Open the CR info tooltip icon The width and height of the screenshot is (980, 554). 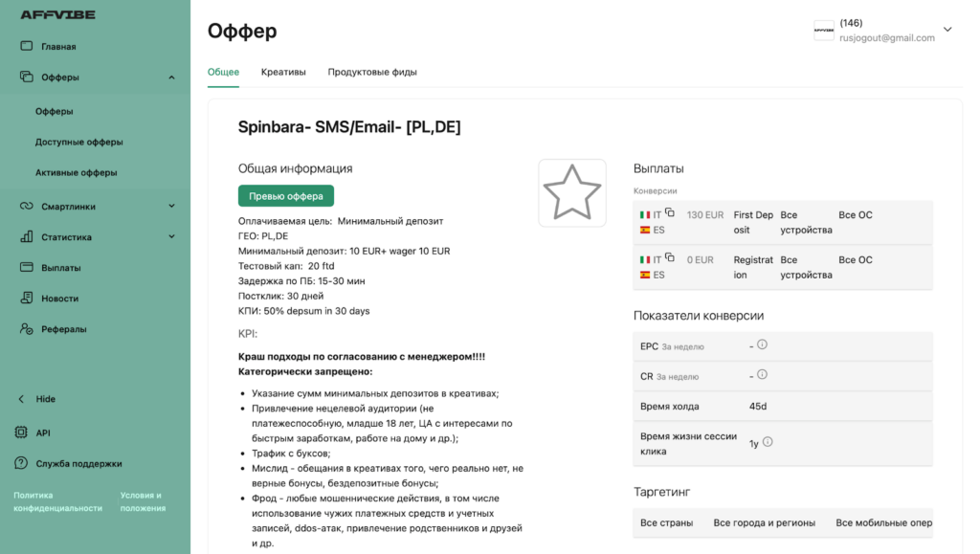pyautogui.click(x=762, y=375)
